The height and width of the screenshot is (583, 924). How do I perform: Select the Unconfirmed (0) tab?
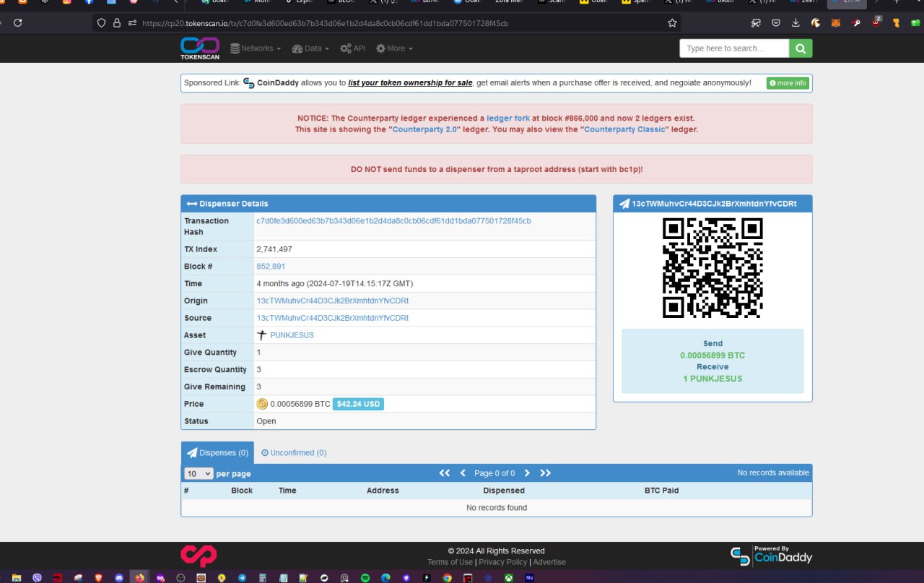tap(293, 453)
